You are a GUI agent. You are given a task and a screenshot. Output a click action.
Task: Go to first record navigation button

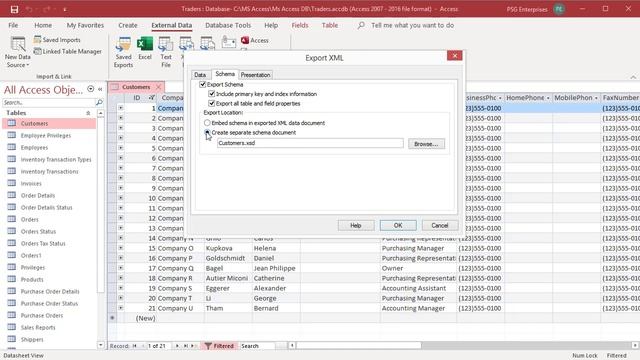[x=134, y=346]
